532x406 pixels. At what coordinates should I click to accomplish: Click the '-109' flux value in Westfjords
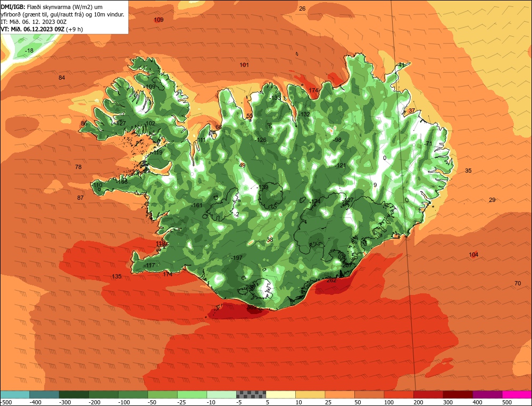149,87
